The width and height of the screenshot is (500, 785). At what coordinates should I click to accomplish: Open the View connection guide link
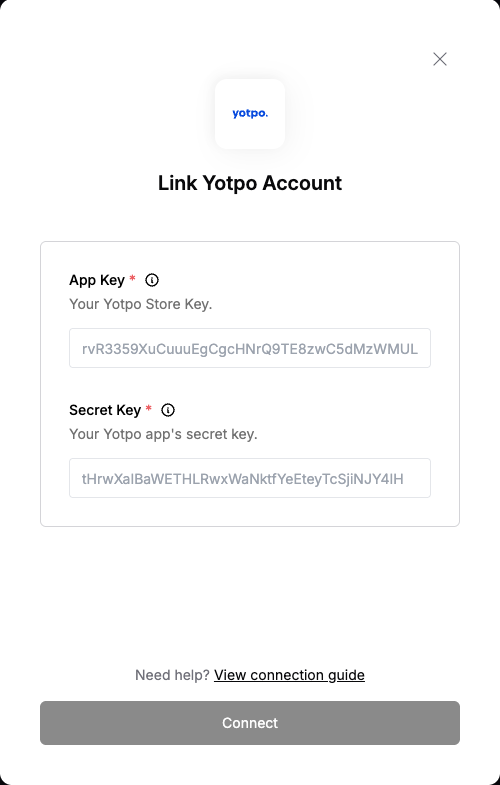(289, 675)
